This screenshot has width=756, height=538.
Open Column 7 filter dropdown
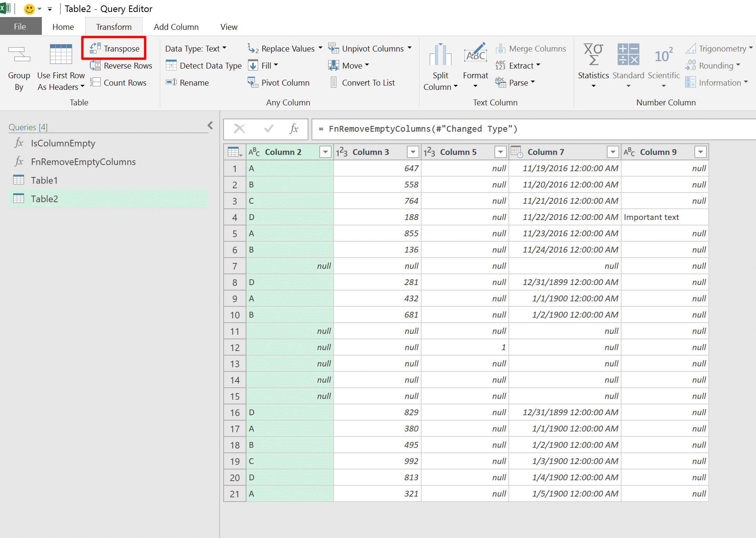[x=613, y=152]
